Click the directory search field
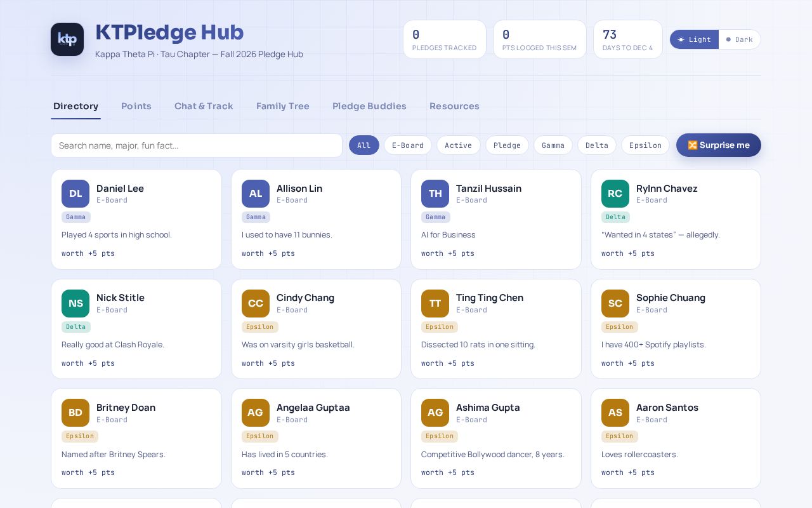 (x=197, y=145)
